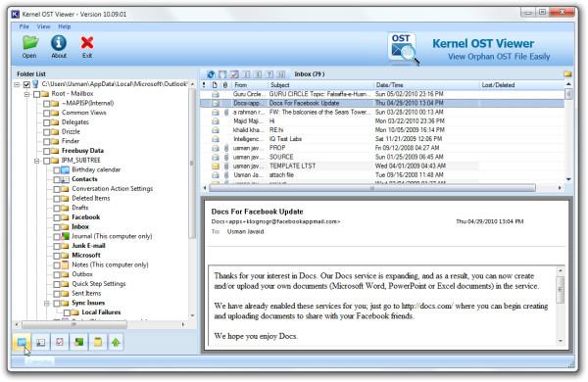Check the IPM_SUBTREE checkbox
Screen dimensions: 588x382
point(46,161)
